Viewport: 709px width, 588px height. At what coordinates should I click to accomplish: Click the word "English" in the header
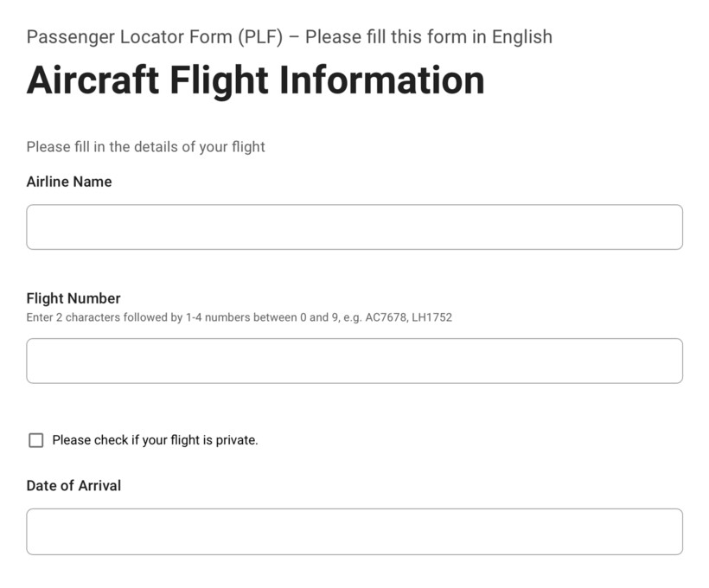(x=521, y=37)
